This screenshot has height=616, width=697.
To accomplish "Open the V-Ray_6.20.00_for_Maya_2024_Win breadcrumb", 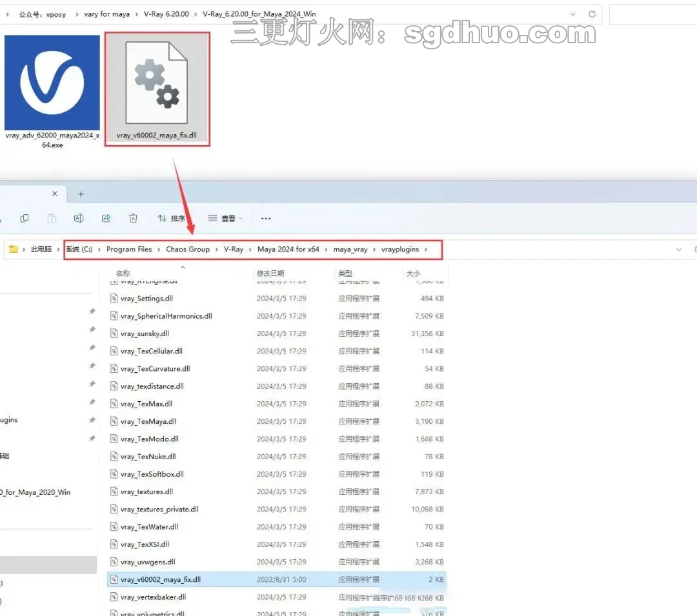I will click(259, 14).
